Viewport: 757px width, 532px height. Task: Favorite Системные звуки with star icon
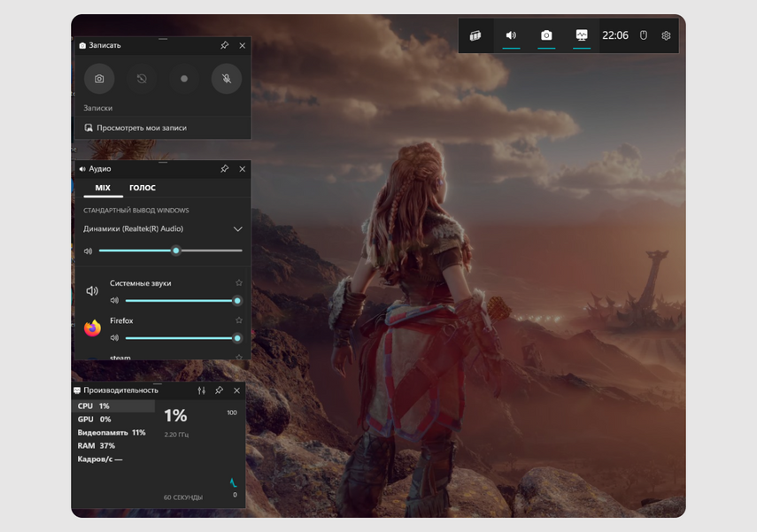239,283
